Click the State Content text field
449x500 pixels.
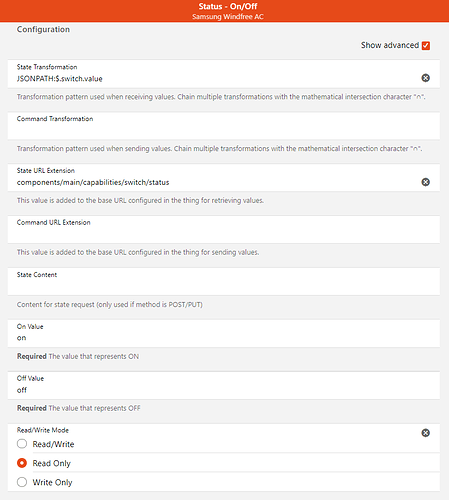224,285
